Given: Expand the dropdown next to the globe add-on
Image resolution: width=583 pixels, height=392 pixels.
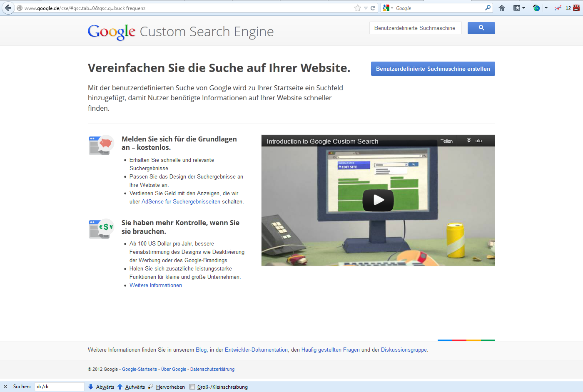Looking at the screenshot, I should click(546, 8).
